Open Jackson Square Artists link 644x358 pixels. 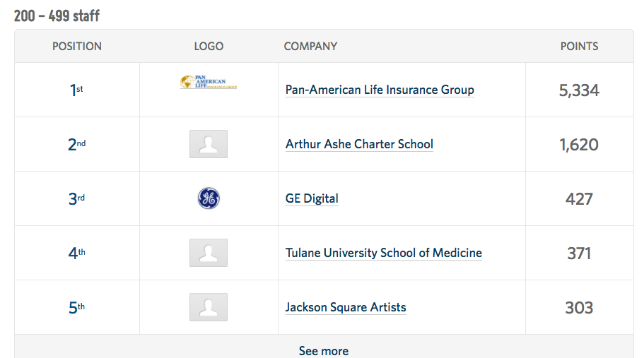[346, 307]
